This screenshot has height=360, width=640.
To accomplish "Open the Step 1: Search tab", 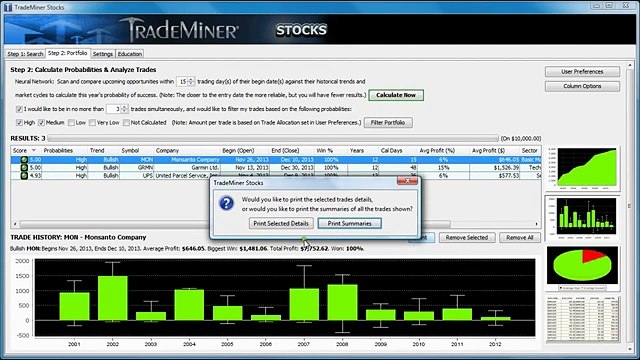I will [x=25, y=54].
